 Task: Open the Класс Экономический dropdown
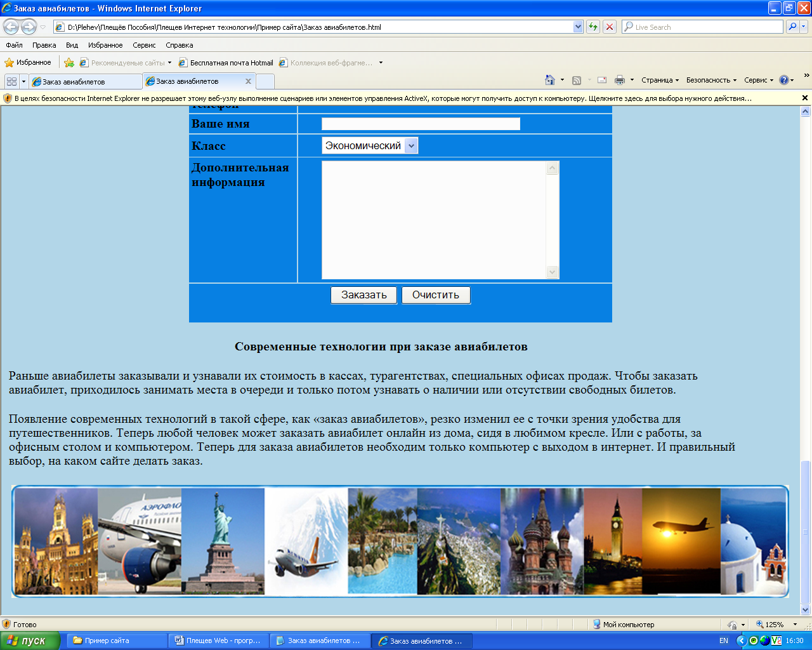(370, 146)
